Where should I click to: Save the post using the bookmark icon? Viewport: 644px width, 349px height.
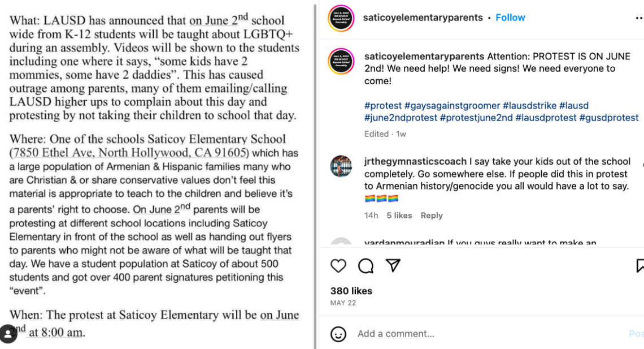(640, 266)
